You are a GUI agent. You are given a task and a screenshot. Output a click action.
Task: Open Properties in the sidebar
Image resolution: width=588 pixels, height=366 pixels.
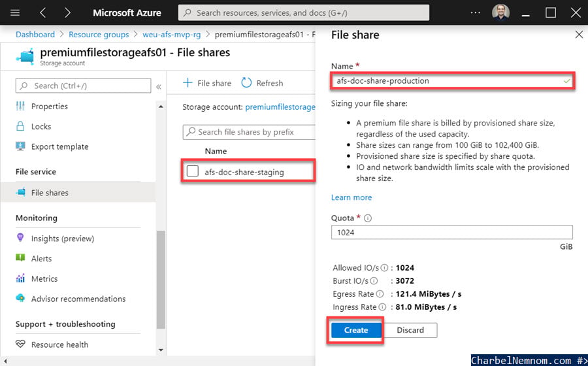50,107
